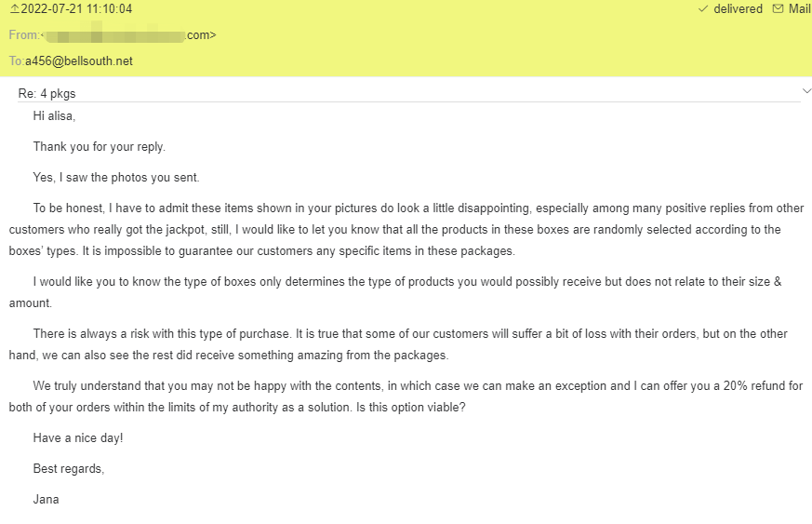Click the "Best regards," closing line
The height and width of the screenshot is (524, 812).
[68, 469]
